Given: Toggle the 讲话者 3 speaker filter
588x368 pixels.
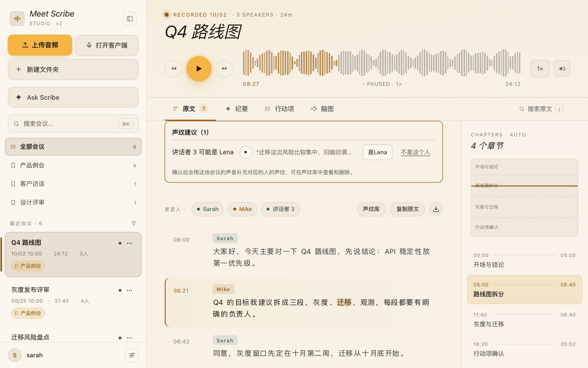Looking at the screenshot, I should coord(280,209).
